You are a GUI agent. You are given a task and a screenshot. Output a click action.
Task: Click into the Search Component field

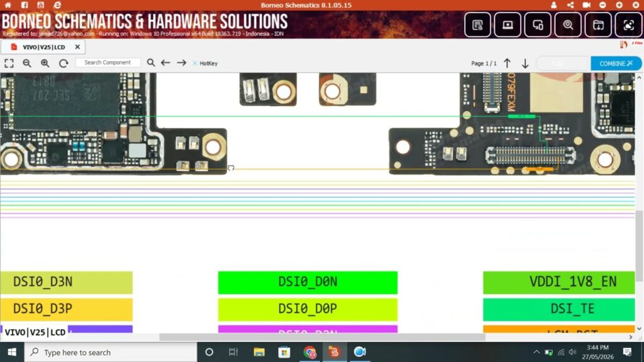[108, 62]
